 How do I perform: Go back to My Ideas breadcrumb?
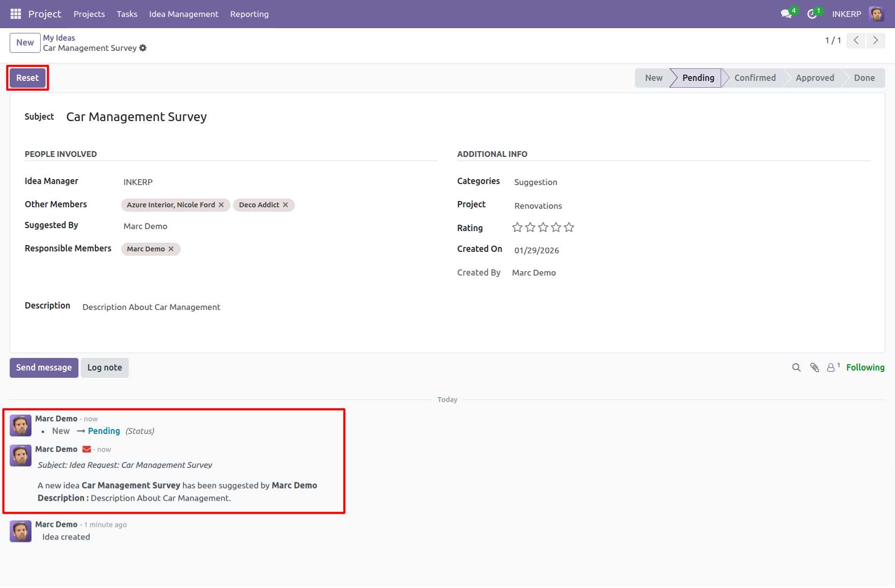pyautogui.click(x=59, y=38)
